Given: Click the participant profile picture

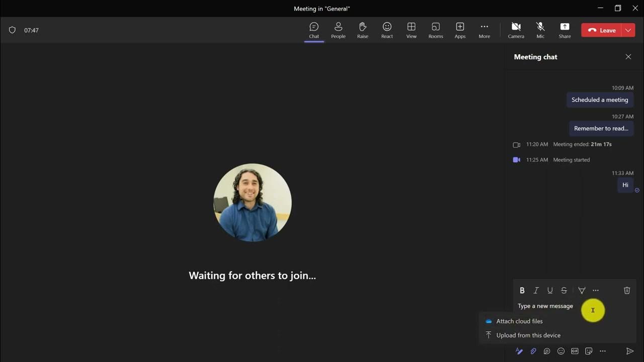Looking at the screenshot, I should (x=253, y=203).
